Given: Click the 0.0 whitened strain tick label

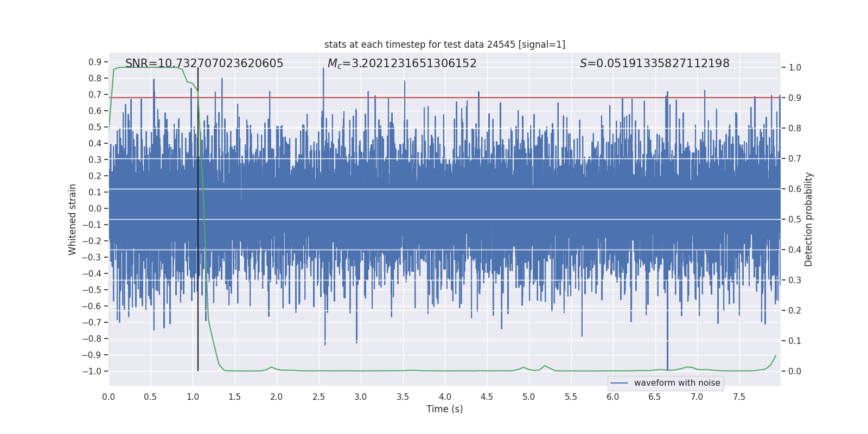Looking at the screenshot, I should pos(95,208).
